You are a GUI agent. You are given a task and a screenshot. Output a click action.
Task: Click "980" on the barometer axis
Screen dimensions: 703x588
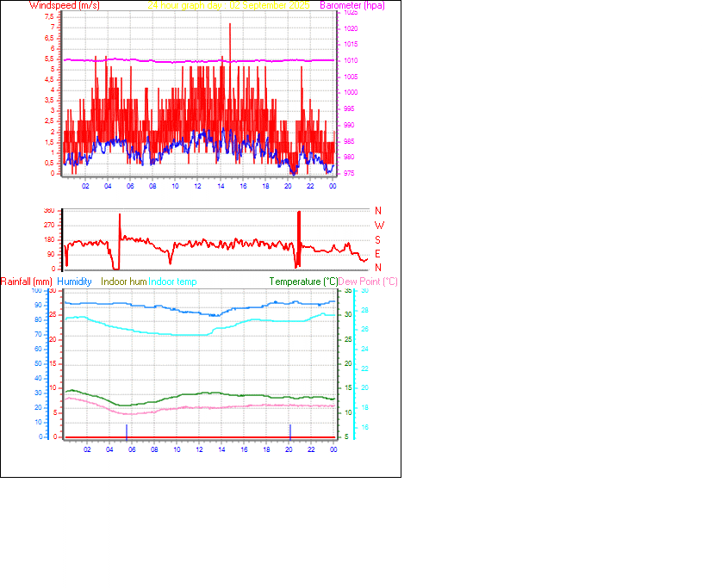click(349, 157)
